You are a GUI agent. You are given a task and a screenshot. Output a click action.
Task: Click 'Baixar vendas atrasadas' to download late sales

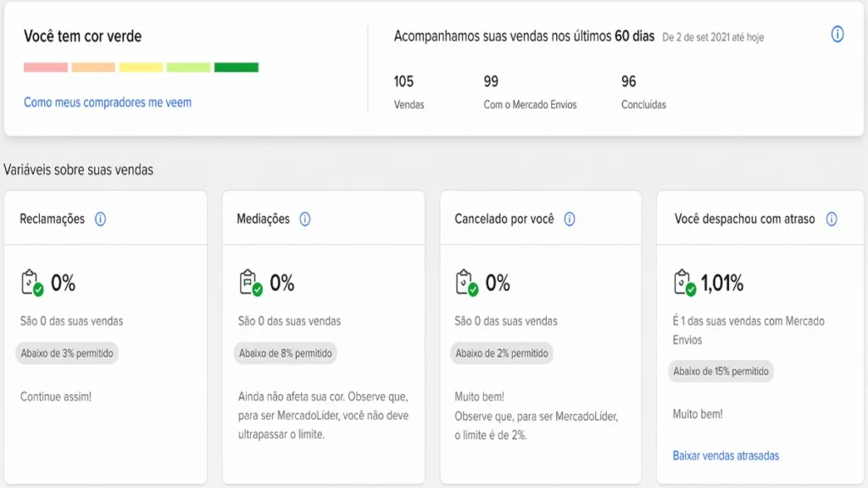coord(726,455)
